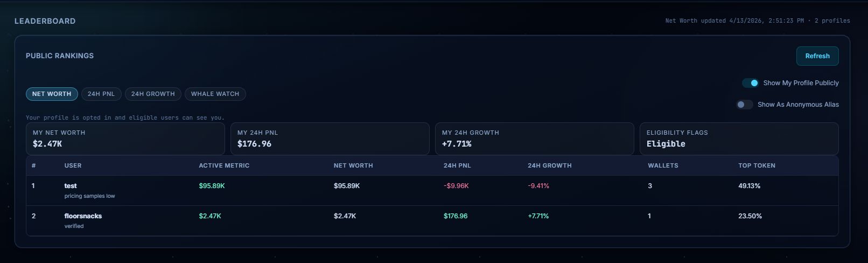Image resolution: width=868 pixels, height=263 pixels.
Task: Click the 24H Growth column header in the table
Action: click(549, 165)
